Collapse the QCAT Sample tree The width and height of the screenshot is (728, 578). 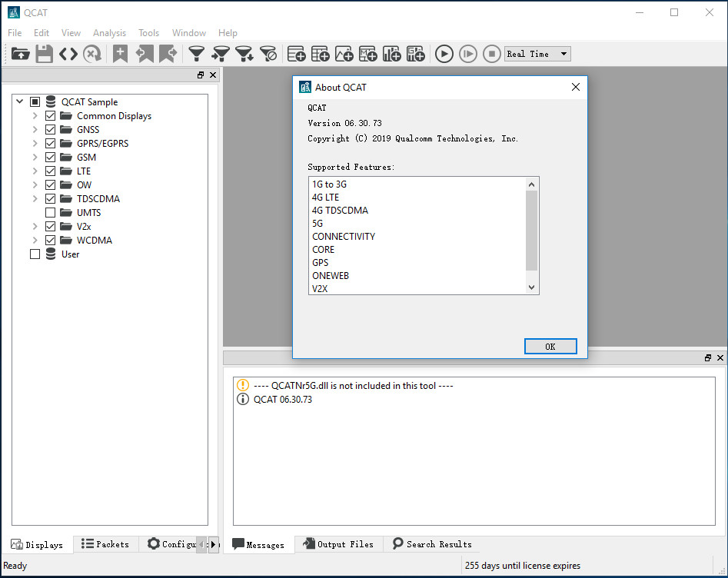click(19, 101)
